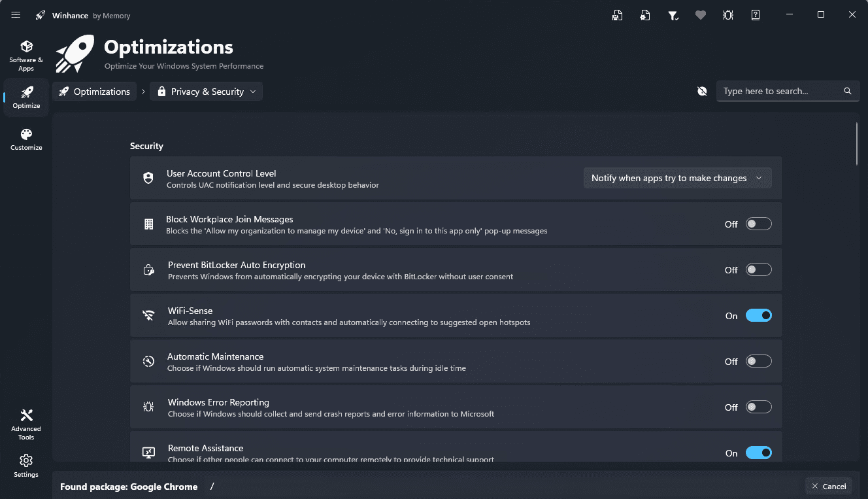868x499 pixels.
Task: Focus the 'Type here to search' field
Action: tap(778, 92)
